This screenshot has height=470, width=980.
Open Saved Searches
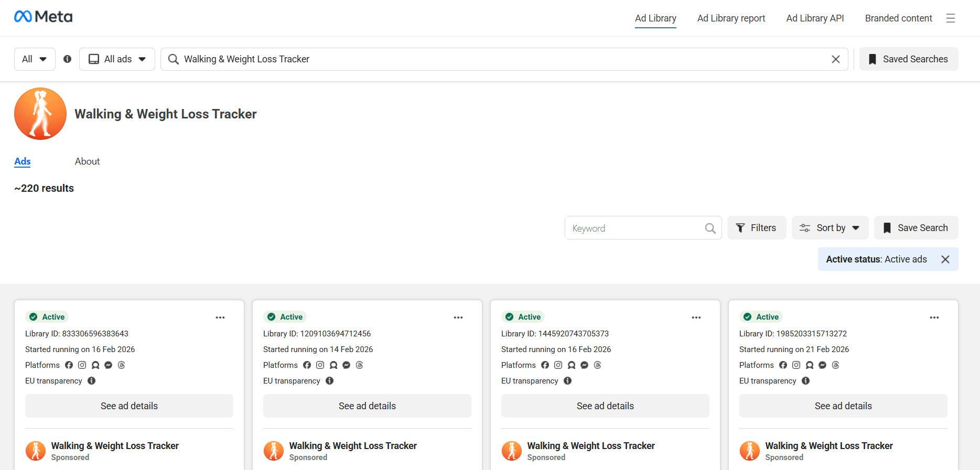tap(909, 59)
